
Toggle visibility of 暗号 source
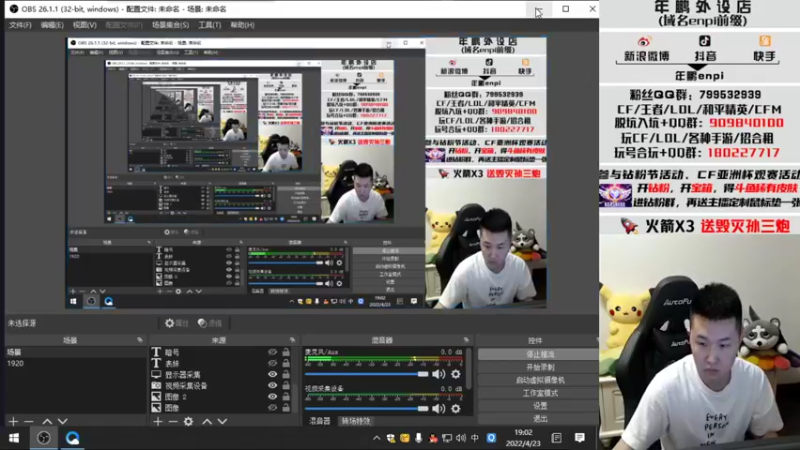272,352
